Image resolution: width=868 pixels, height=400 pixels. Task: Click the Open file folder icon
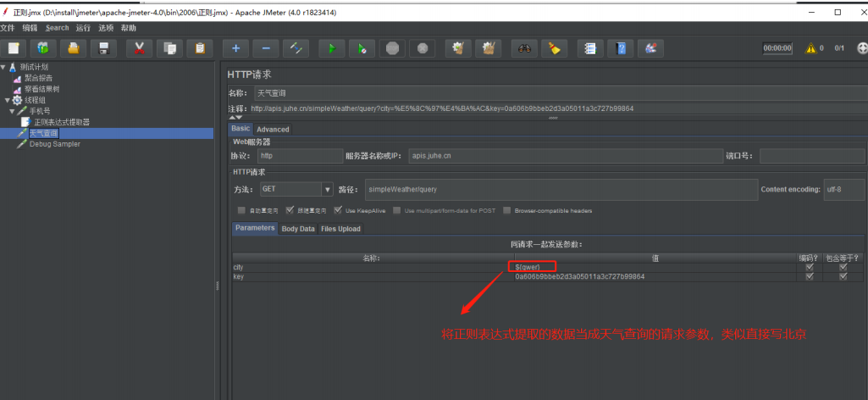pos(73,49)
